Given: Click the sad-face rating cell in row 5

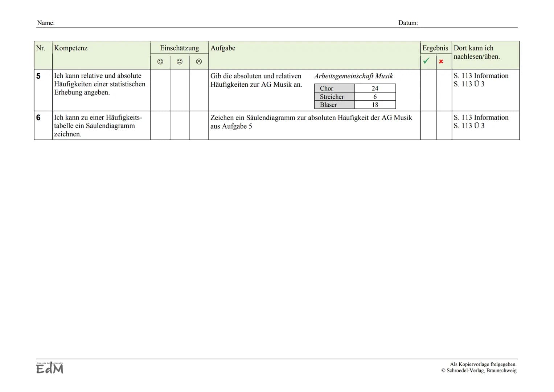Looking at the screenshot, I should coord(199,90).
